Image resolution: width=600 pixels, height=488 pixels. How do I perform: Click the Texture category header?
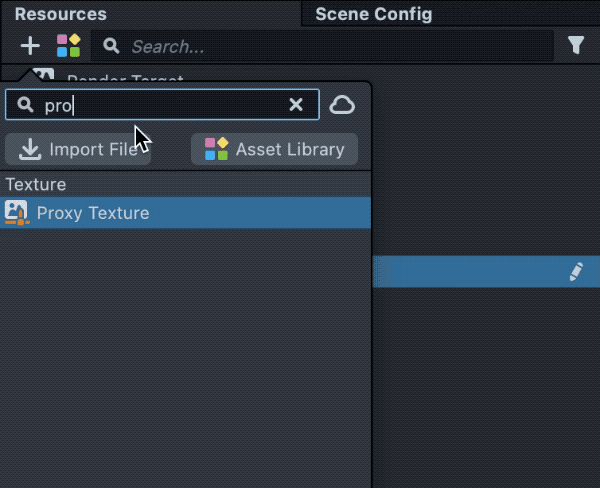tap(36, 185)
